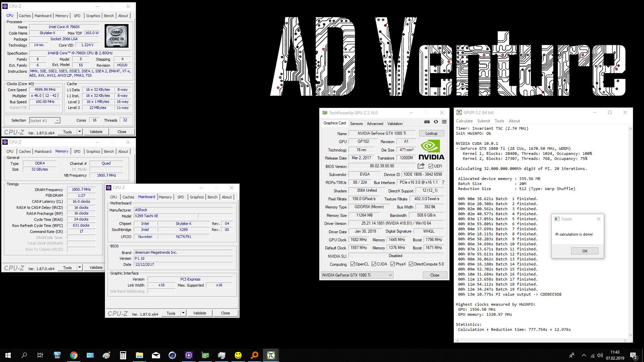Click GPUPI horizontal scrollbar right arrow

626,340
